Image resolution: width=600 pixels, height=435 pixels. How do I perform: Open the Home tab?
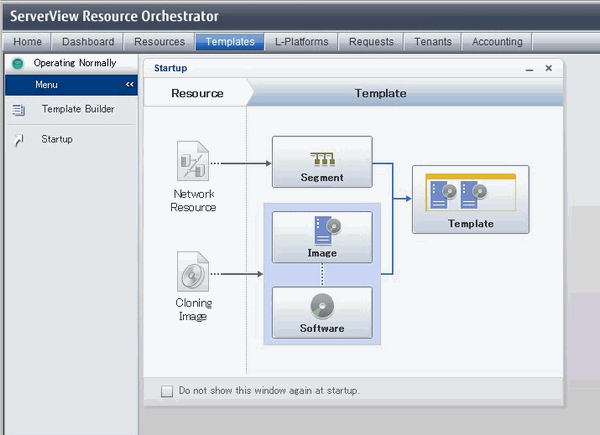pos(27,42)
